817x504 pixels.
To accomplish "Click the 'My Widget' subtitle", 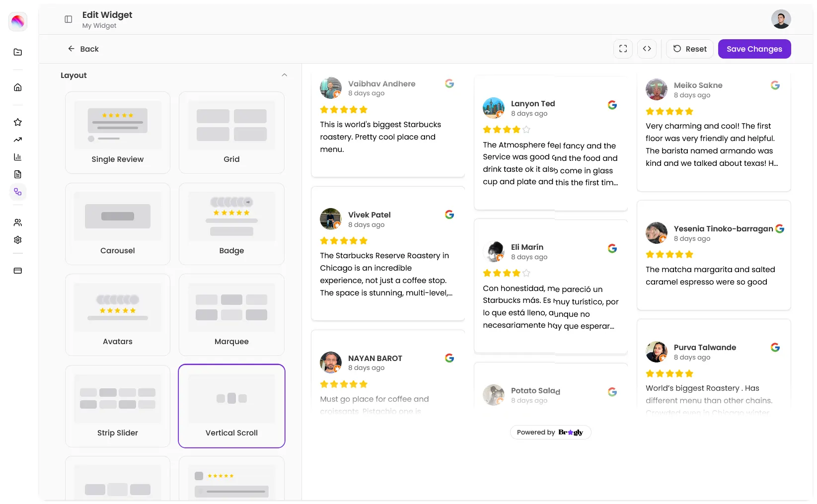I will pos(99,26).
